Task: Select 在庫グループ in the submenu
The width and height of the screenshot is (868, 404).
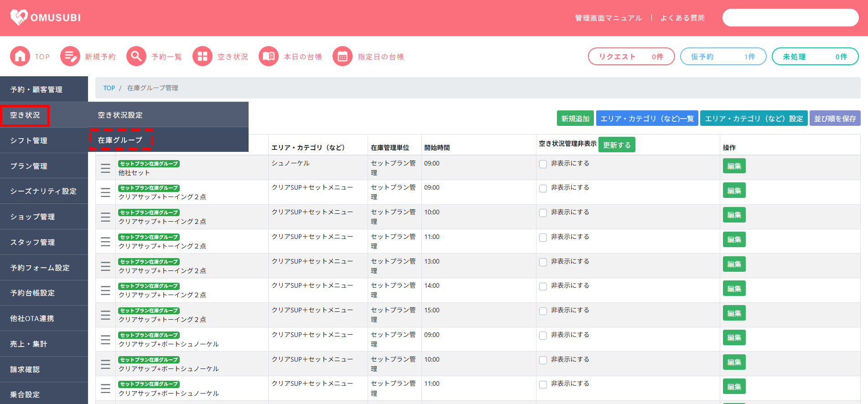Action: (120, 140)
